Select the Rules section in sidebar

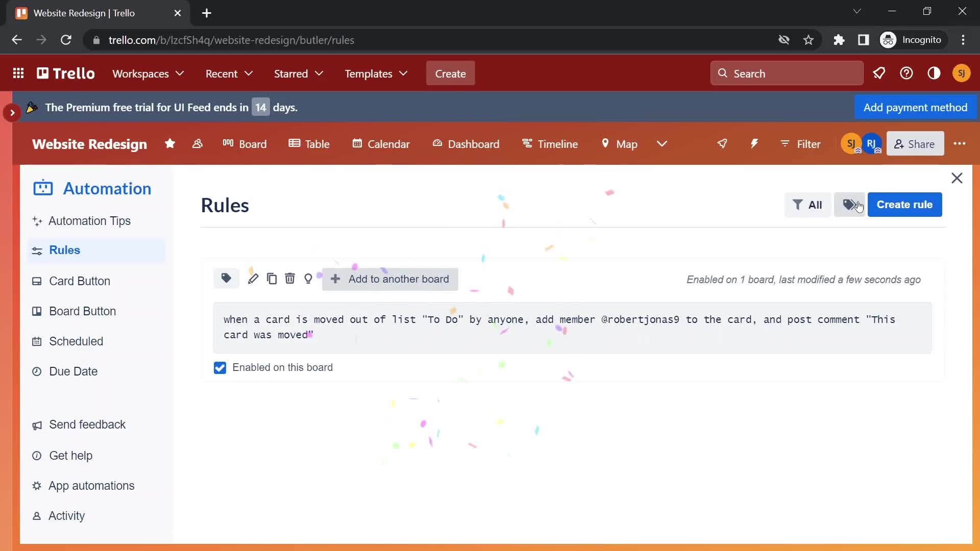[x=64, y=249]
